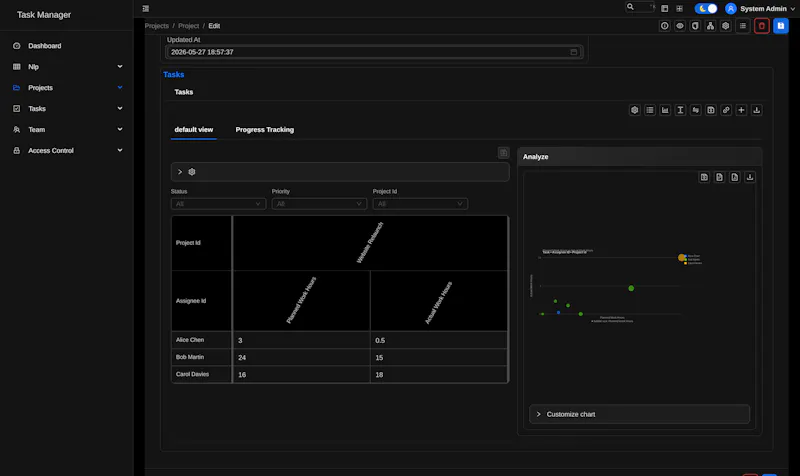Show record info via the info circle icon
Viewport: 800px width, 476px height.
[664, 26]
